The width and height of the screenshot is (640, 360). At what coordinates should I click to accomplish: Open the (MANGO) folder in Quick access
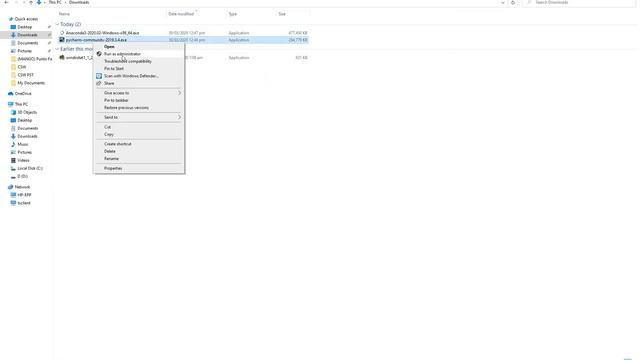[x=35, y=59]
